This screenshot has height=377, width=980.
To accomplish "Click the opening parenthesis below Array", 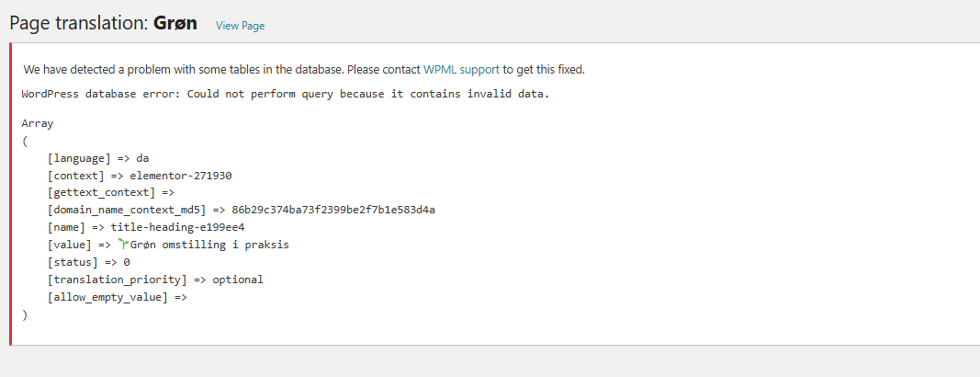I will coord(25,141).
